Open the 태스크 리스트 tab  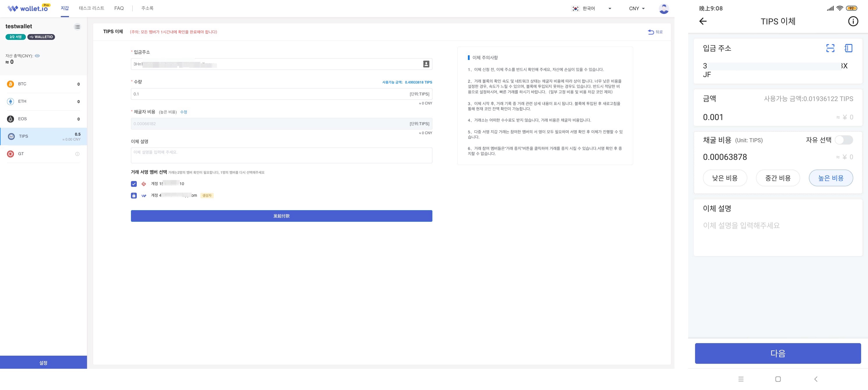click(x=91, y=8)
